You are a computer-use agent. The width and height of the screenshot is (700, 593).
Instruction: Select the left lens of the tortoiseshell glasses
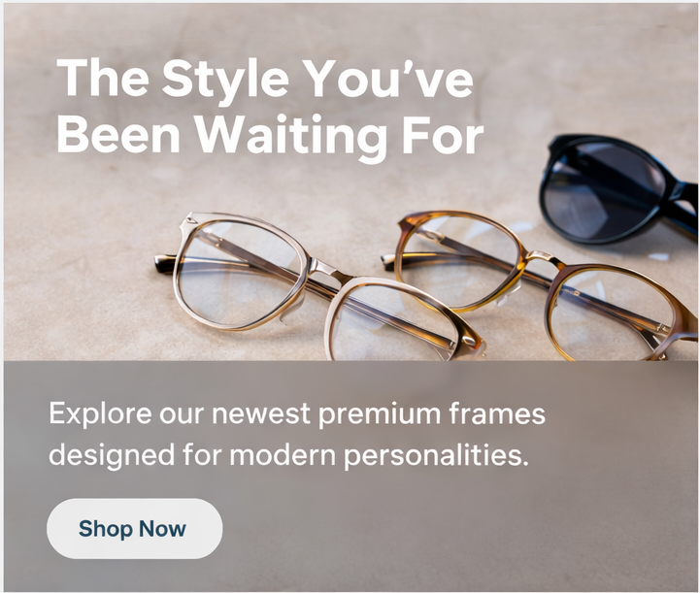pos(461,261)
